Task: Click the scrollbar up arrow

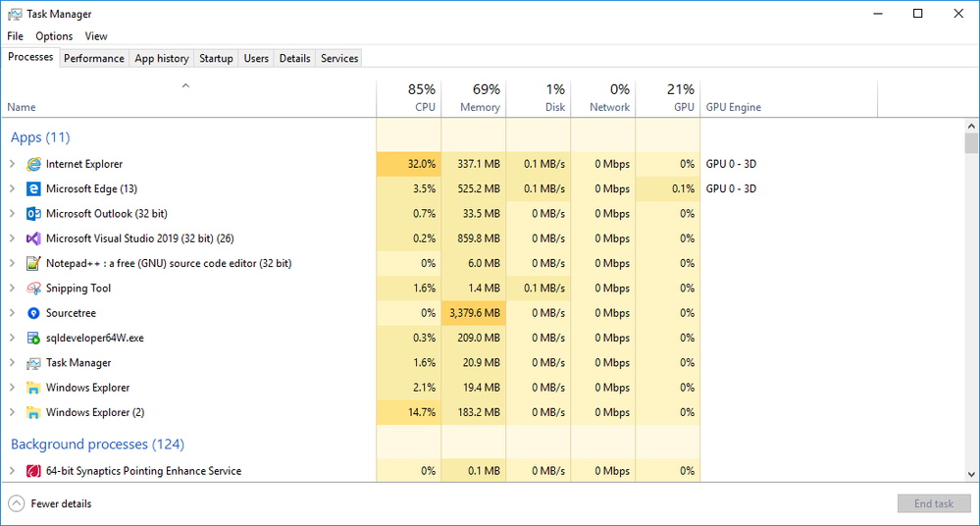Action: coord(971,126)
